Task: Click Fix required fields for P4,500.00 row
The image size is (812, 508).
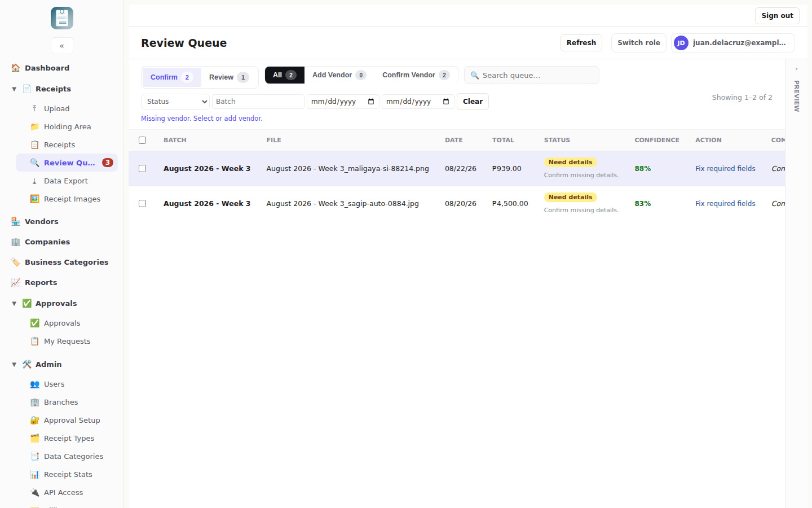Action: click(x=725, y=203)
